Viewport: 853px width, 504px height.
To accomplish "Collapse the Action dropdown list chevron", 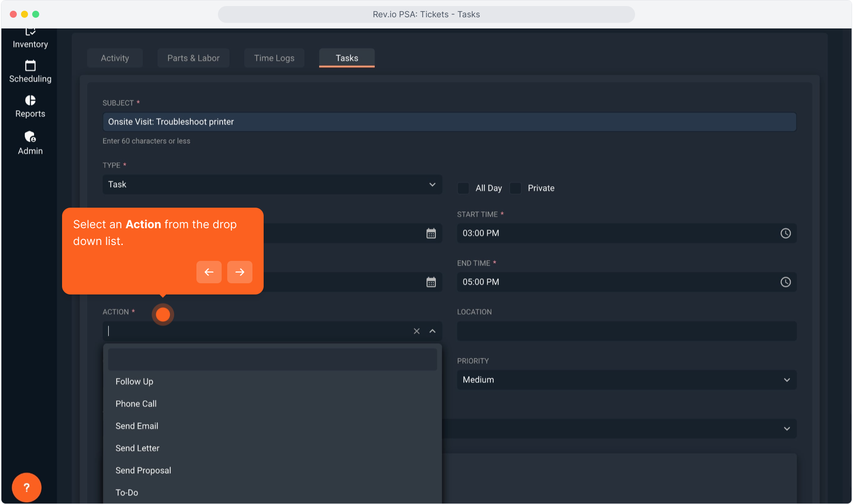I will [433, 331].
